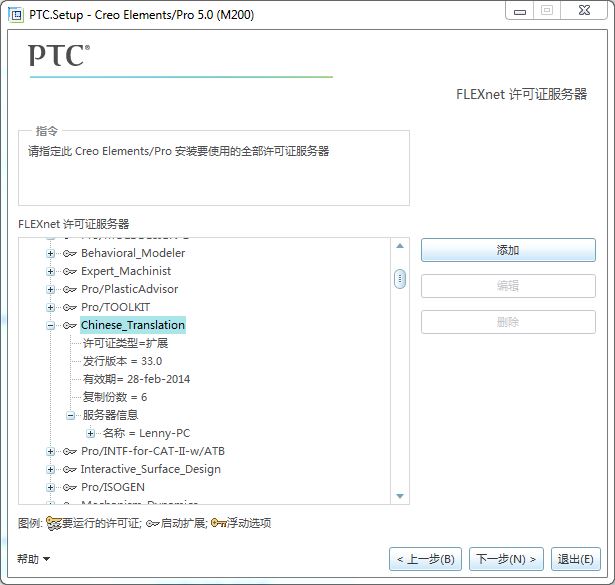This screenshot has width=615, height=585.
Task: Expand the Behavioral_Modeler tree node
Action: tap(50, 254)
